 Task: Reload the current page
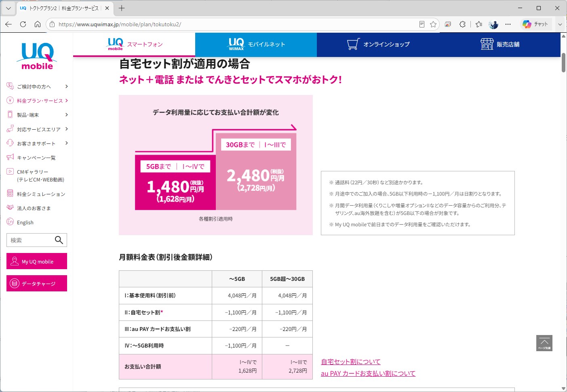pyautogui.click(x=23, y=24)
